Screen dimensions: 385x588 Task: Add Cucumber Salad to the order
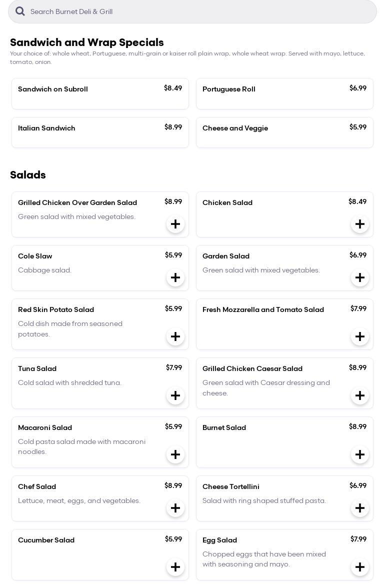pyautogui.click(x=175, y=567)
